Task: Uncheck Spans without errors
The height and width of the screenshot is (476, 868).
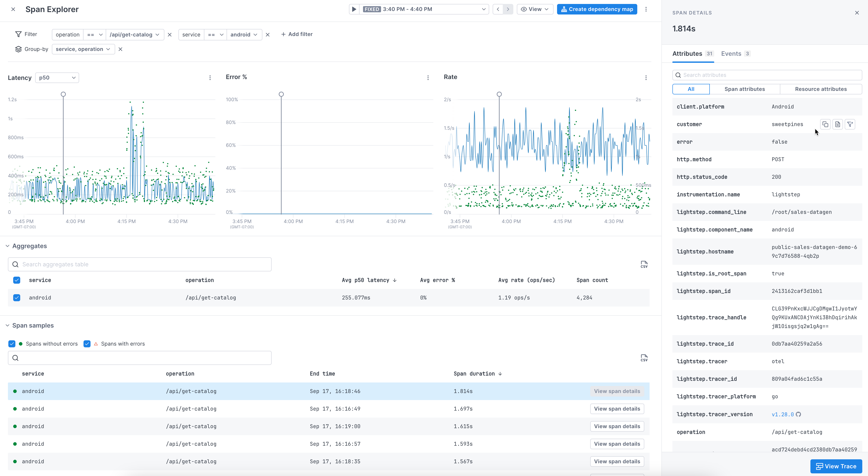Action: [x=12, y=344]
